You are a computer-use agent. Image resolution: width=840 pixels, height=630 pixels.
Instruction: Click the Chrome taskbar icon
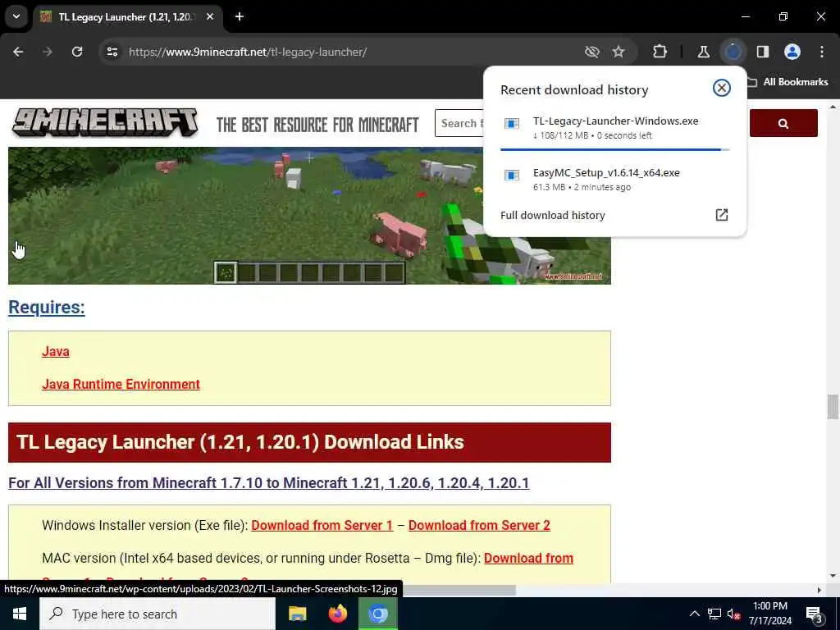377,614
